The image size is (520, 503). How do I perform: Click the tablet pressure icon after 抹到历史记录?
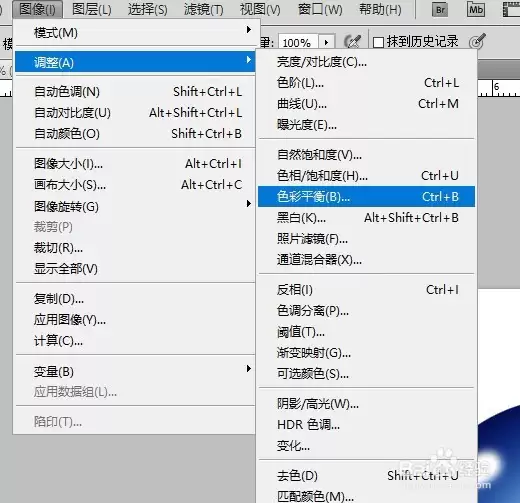477,41
